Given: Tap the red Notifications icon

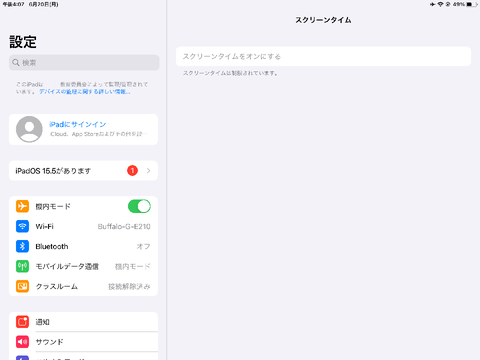Looking at the screenshot, I should (x=22, y=322).
